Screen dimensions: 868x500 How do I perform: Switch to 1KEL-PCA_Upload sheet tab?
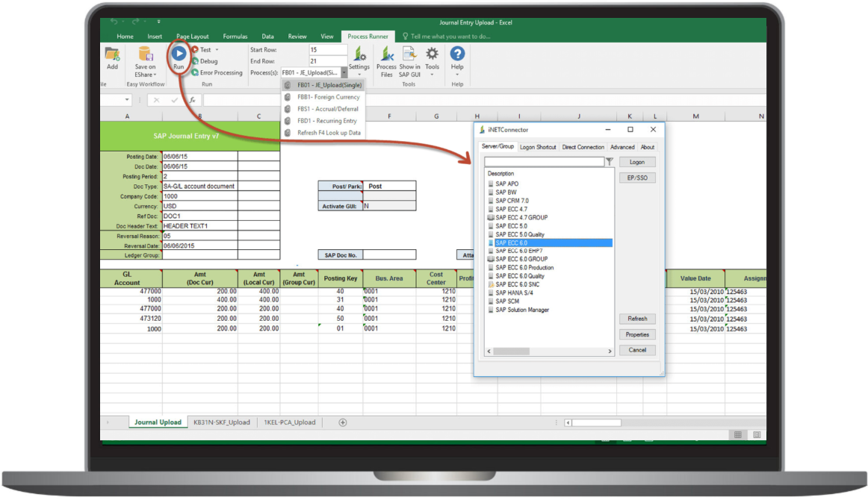(x=290, y=422)
